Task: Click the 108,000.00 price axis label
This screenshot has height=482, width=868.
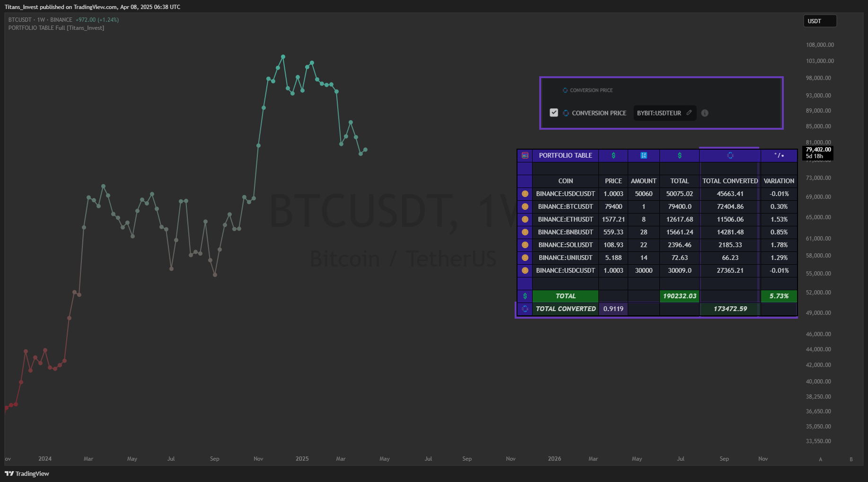Action: tap(820, 45)
